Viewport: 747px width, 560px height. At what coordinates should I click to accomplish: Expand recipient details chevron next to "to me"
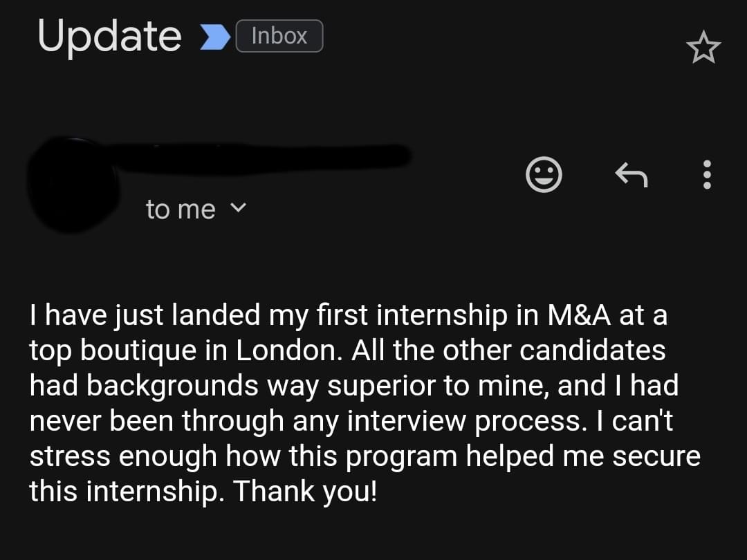[x=239, y=207]
